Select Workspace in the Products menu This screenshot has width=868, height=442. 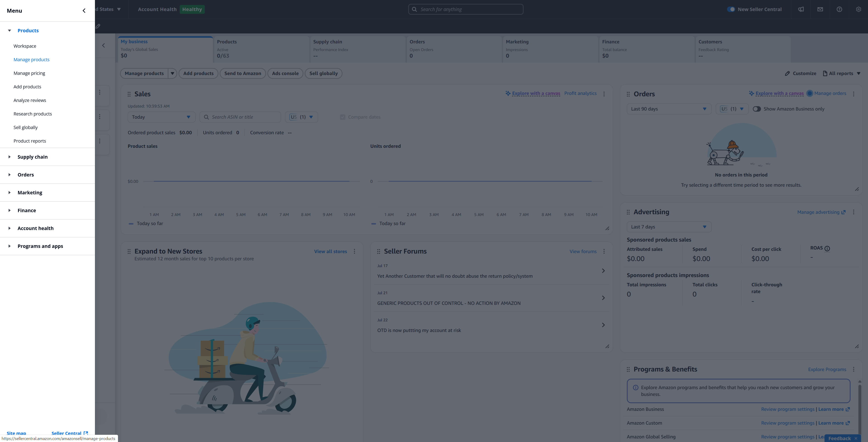25,46
